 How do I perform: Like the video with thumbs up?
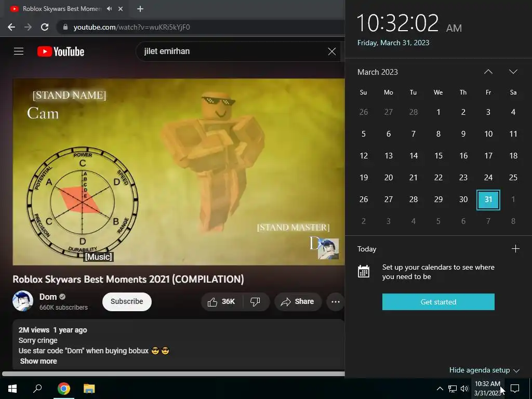[222, 302]
